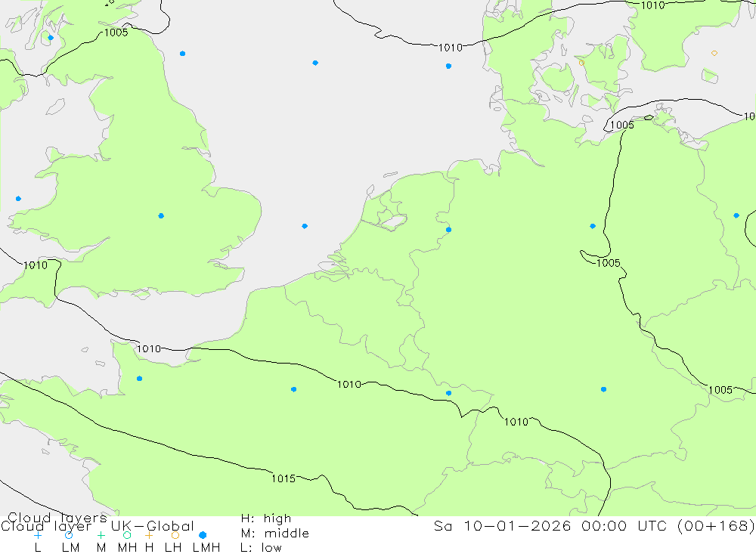The image size is (756, 554).
Task: Click the 'MH' legend label text
Action: (127, 548)
